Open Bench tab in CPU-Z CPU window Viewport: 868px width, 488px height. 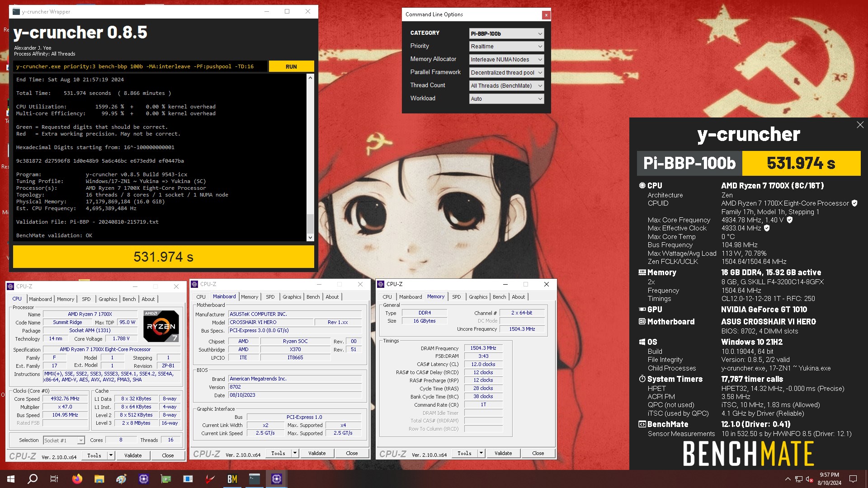click(129, 299)
